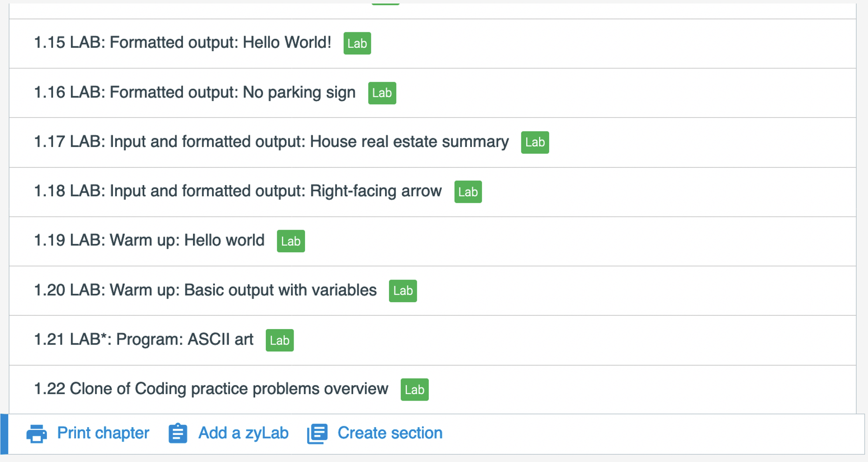The image size is (868, 462).
Task: Click the printer icon beside Print chapter
Action: tap(37, 433)
